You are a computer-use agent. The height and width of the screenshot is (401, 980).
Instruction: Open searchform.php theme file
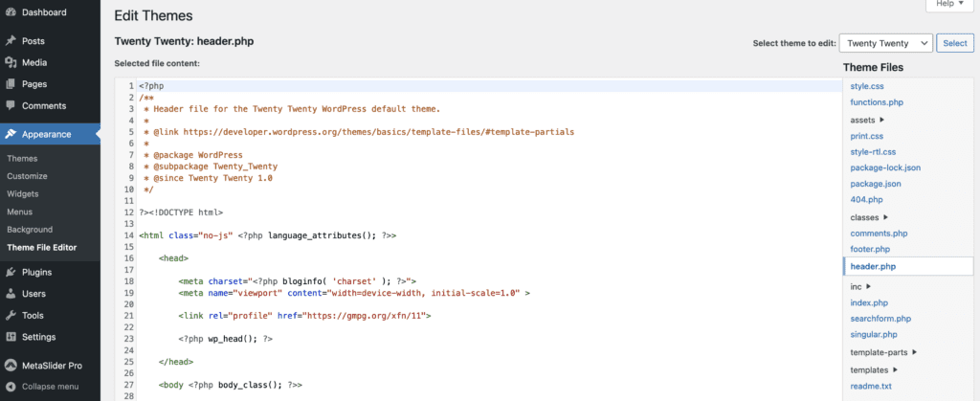[x=880, y=319]
